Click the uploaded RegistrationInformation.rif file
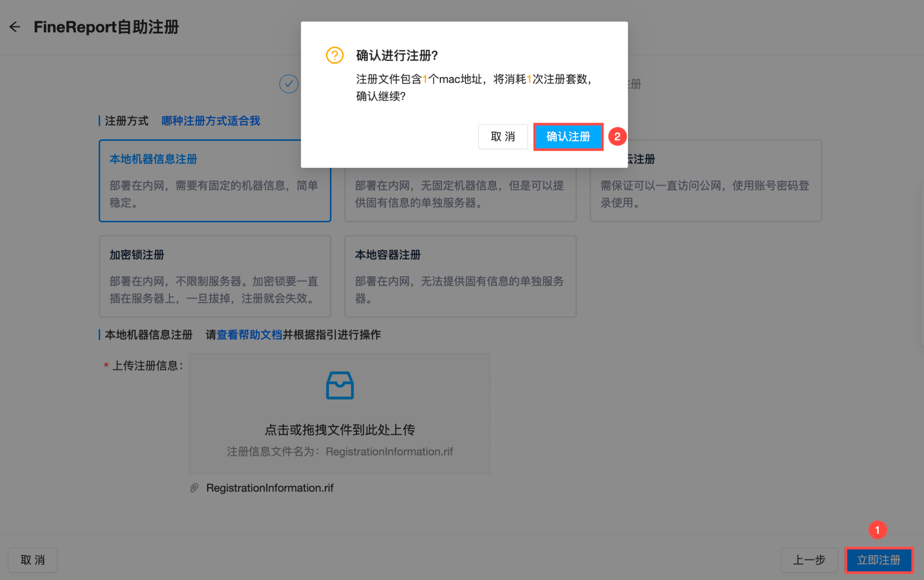This screenshot has width=924, height=580. (x=269, y=488)
